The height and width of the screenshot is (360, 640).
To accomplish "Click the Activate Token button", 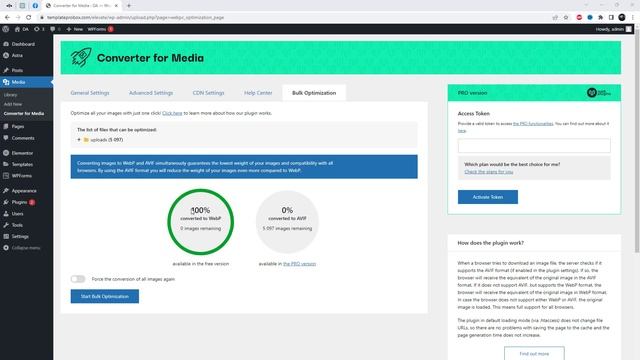I will [x=488, y=197].
